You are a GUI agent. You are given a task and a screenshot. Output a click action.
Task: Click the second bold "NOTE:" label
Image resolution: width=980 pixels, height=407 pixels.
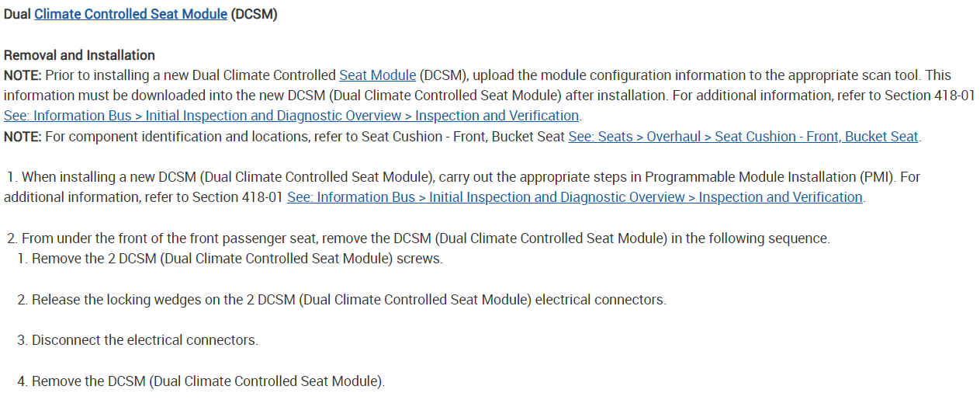tap(23, 137)
